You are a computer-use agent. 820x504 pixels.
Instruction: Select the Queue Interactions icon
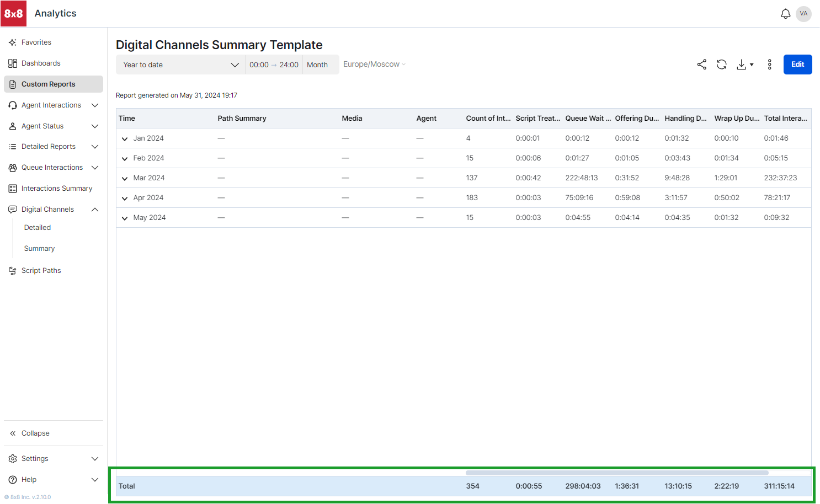point(12,167)
